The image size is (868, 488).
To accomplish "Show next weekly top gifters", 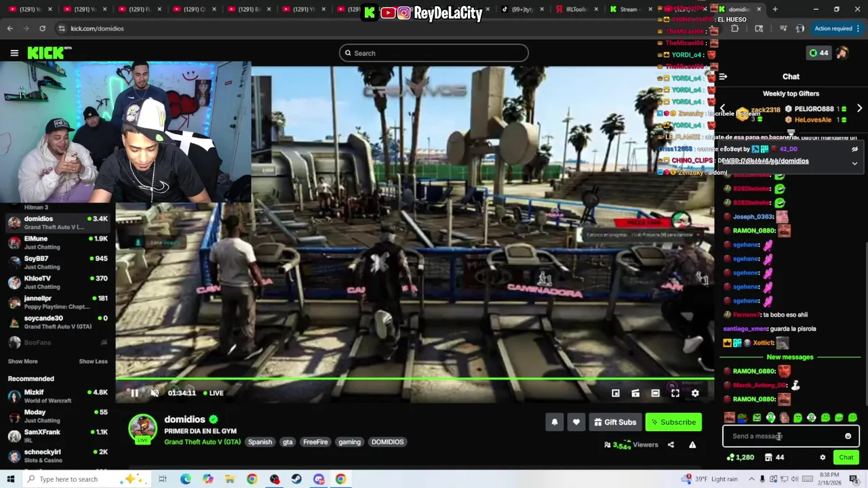I will (x=859, y=108).
